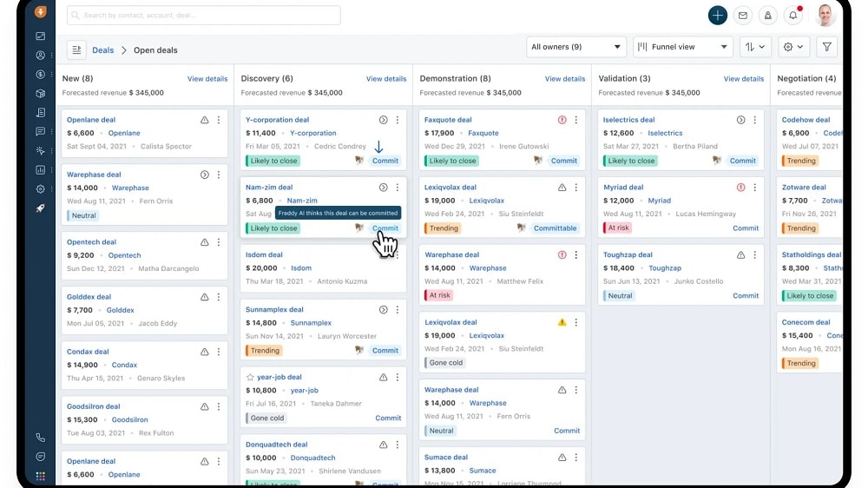Viewport: 868px width, 488px height.
Task: Click Commit on Toughzap deal
Action: tap(746, 296)
